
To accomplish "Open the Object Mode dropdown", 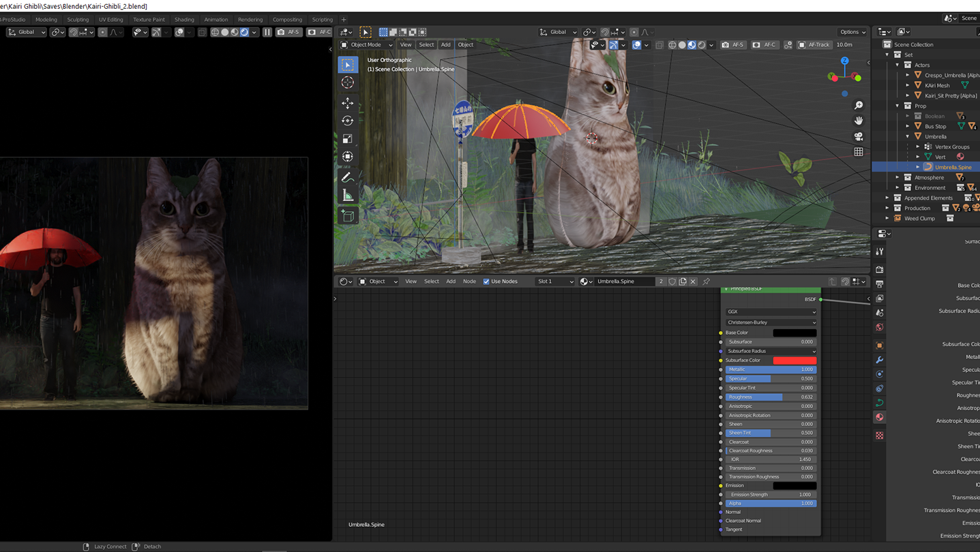I will (x=367, y=45).
